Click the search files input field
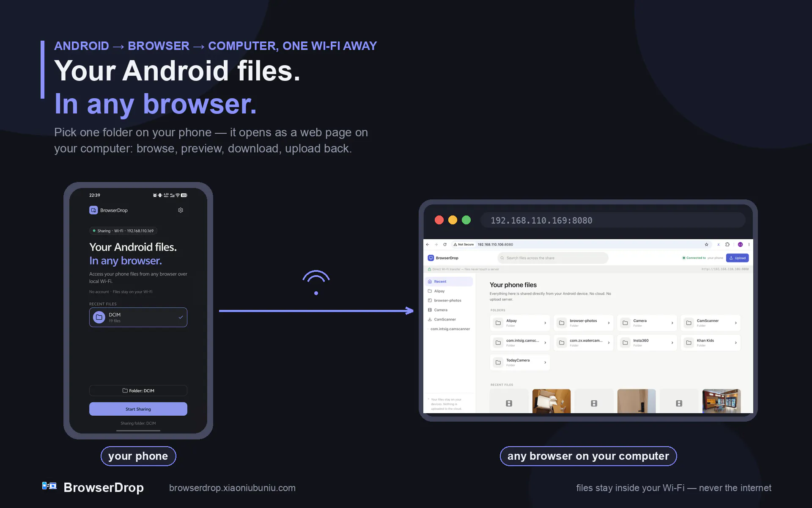Screen dimensions: 812x508 553,258
